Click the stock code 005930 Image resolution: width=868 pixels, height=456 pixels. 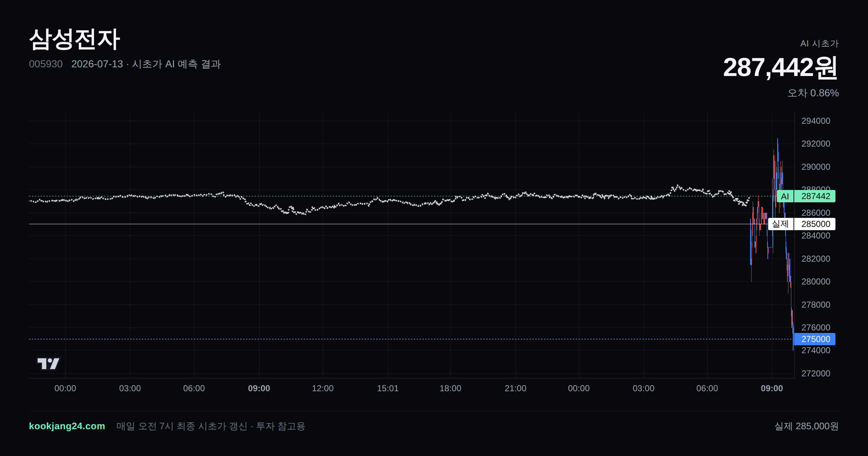[46, 64]
